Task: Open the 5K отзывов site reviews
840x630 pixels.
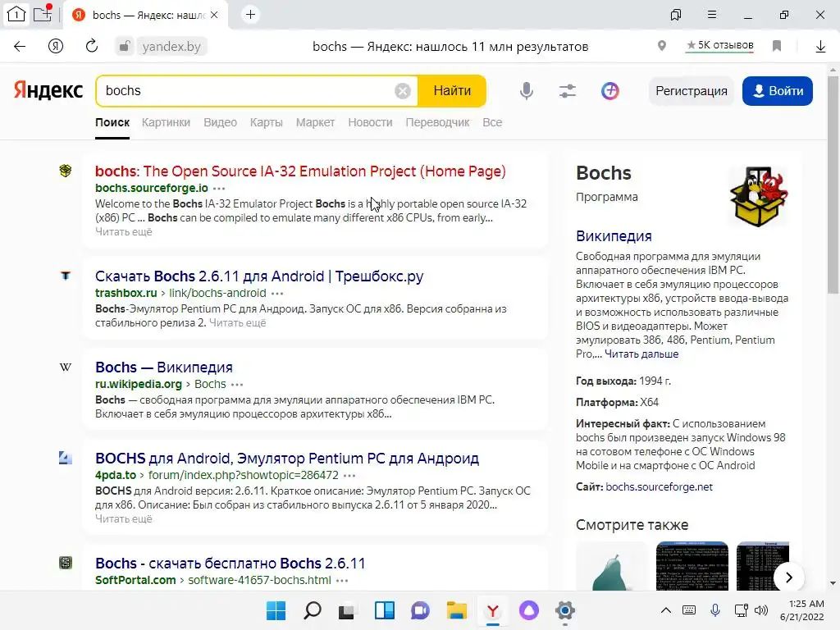Action: (720, 46)
